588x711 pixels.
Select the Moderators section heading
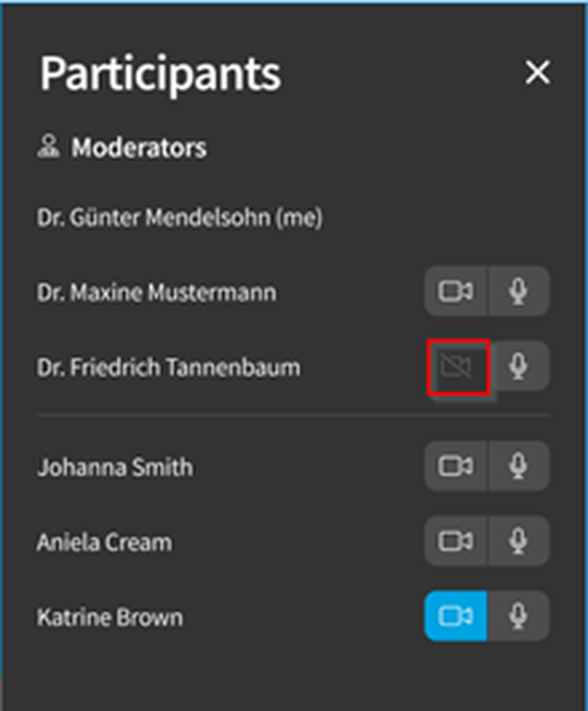coord(139,148)
